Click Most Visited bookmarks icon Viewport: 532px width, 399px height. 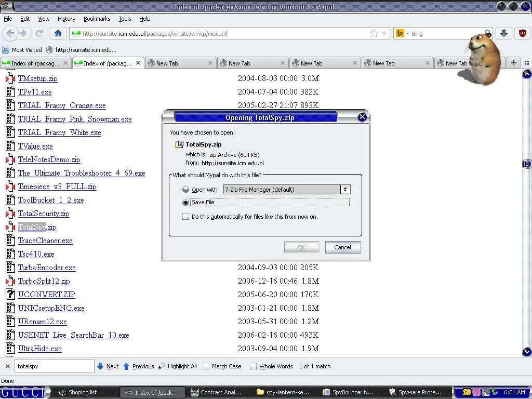(6, 50)
